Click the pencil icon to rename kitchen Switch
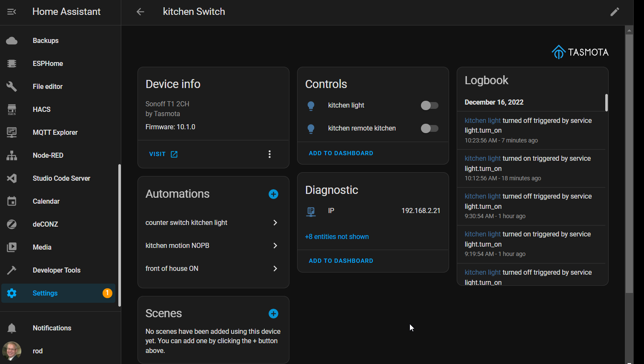Viewport: 644px width, 364px height. coord(615,11)
